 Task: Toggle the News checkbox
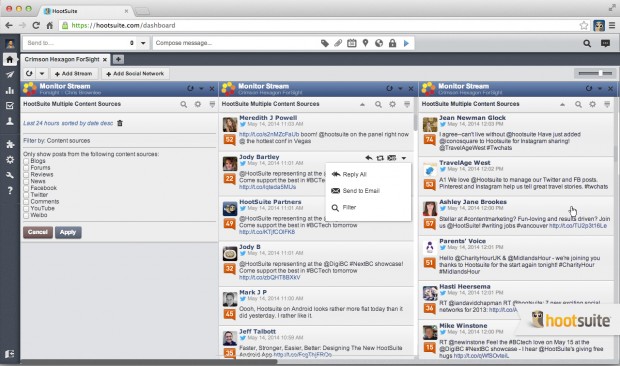26,181
